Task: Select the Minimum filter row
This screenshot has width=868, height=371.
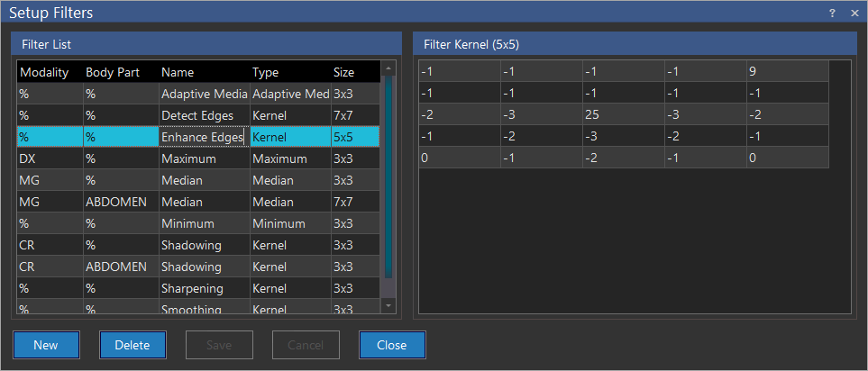Action: pyautogui.click(x=187, y=223)
